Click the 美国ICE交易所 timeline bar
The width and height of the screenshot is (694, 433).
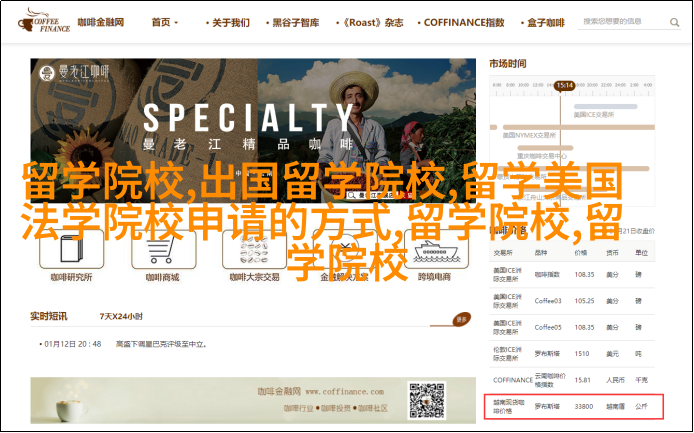[x=605, y=107]
